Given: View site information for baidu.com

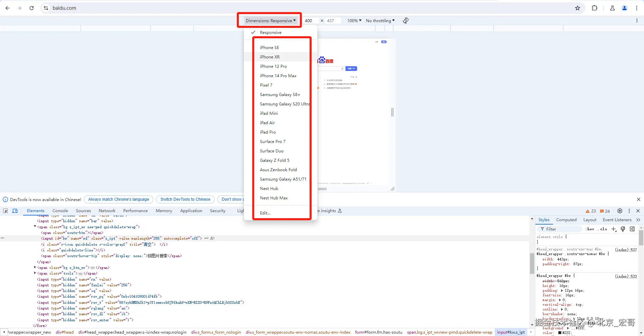Looking at the screenshot, I should click(46, 8).
